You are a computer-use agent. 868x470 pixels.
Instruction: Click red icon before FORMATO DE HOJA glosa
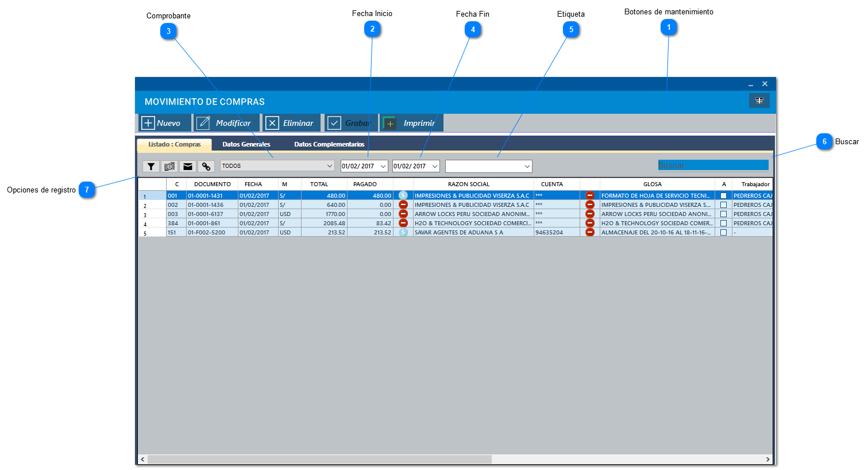pyautogui.click(x=590, y=195)
